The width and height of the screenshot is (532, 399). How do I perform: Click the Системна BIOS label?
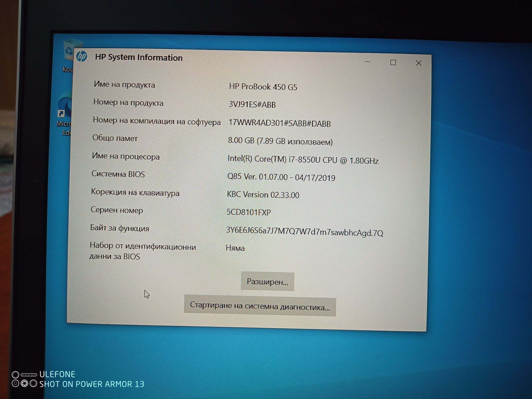coord(118,174)
